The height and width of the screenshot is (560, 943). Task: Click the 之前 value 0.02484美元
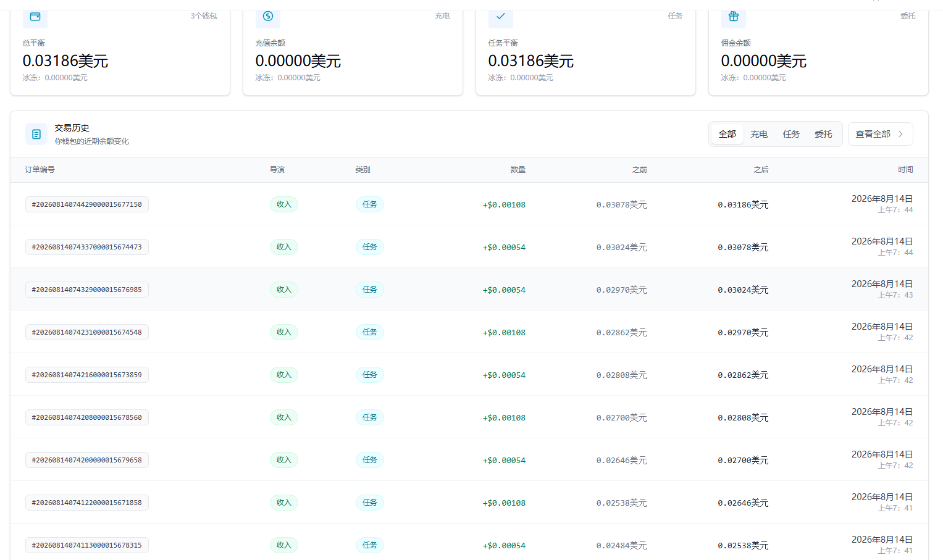click(621, 546)
